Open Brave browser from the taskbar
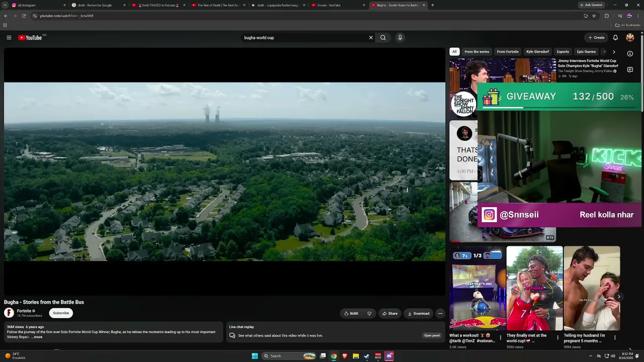 (345, 356)
